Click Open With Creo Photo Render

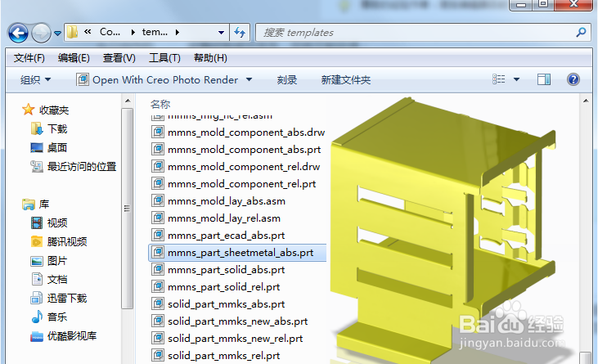coord(158,79)
